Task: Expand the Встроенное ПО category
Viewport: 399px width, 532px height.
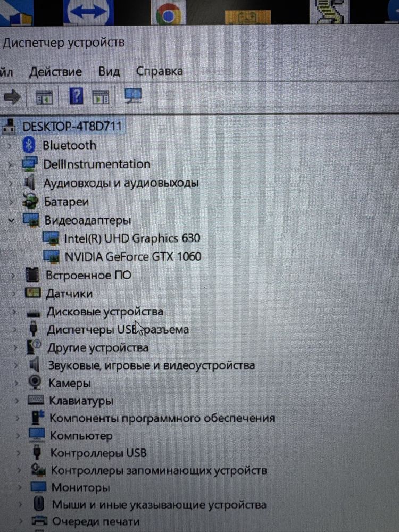Action: [x=13, y=275]
